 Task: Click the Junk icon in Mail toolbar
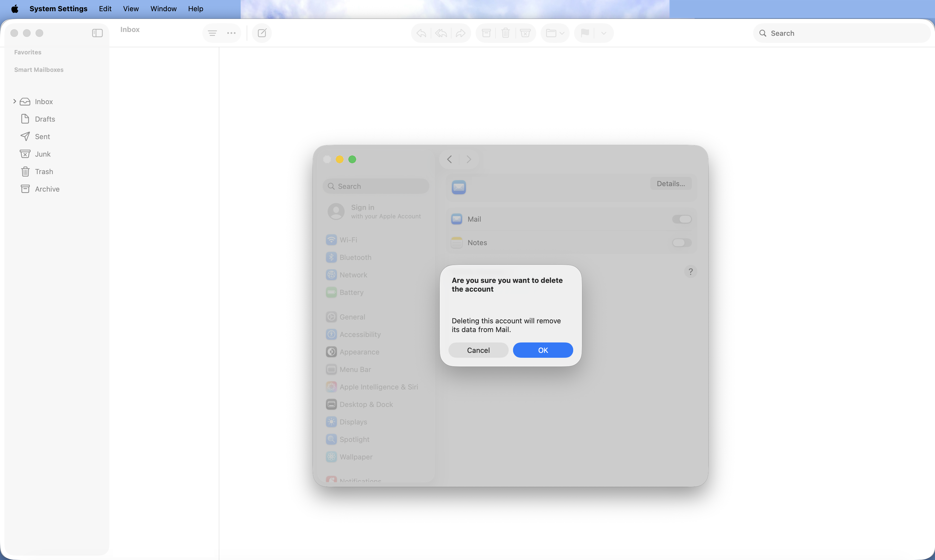(x=525, y=33)
